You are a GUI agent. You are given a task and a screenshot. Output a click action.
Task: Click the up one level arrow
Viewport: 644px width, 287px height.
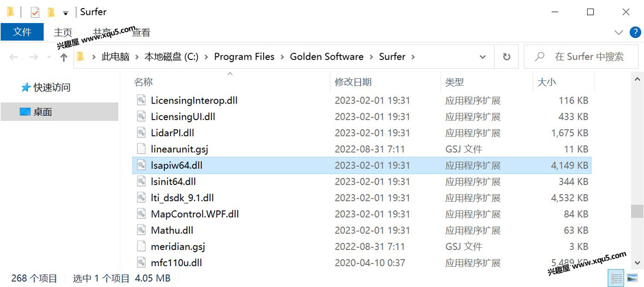click(64, 57)
